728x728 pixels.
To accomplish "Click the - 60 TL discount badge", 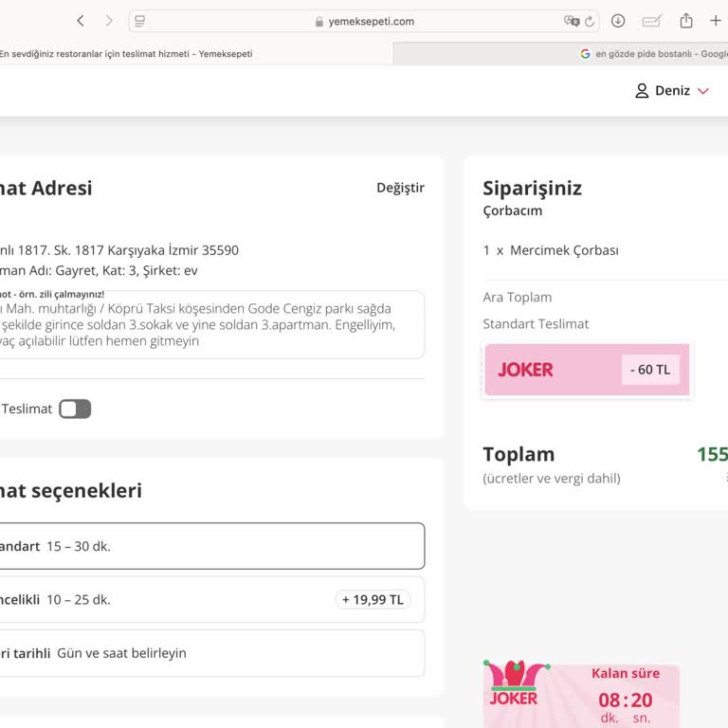I will [650, 370].
